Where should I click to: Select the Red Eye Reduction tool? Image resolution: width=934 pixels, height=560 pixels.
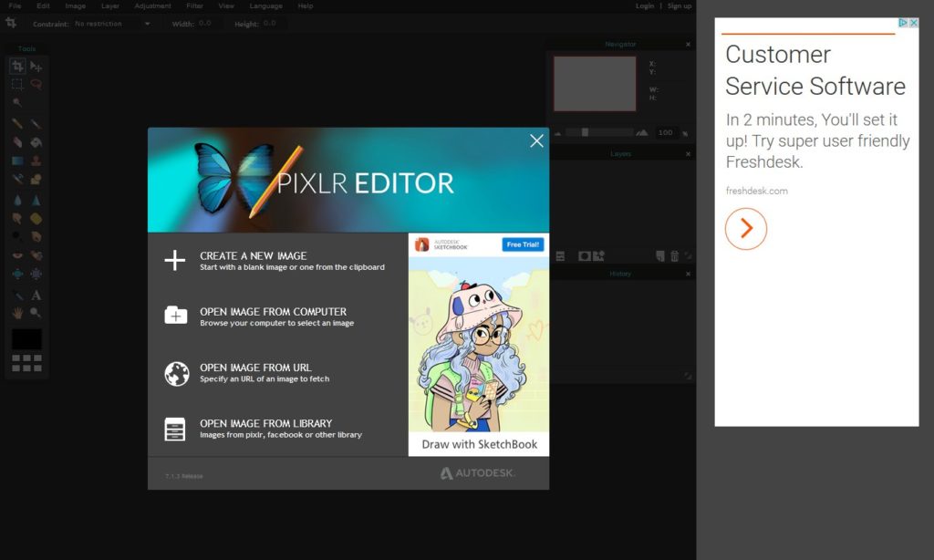[17, 255]
